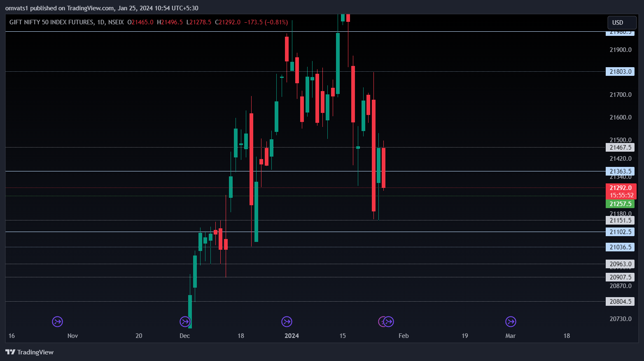Select the close value C21292.0
Image resolution: width=644 pixels, height=361 pixels.
tap(228, 22)
